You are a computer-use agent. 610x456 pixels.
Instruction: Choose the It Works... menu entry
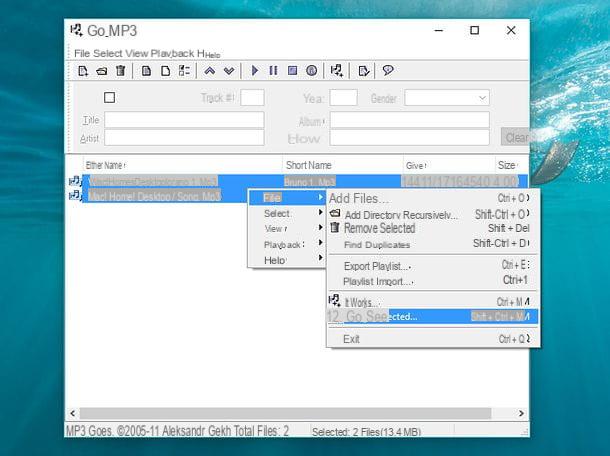click(433, 302)
